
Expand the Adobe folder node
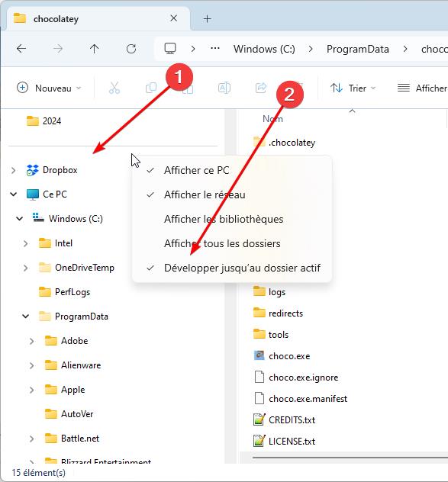[x=32, y=341]
